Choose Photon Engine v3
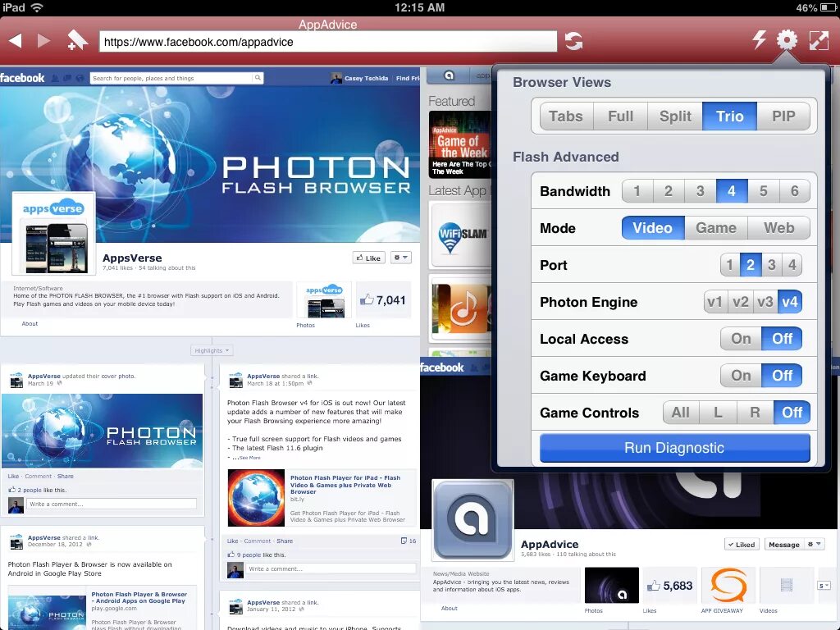Viewport: 840px width, 630px height. point(765,302)
